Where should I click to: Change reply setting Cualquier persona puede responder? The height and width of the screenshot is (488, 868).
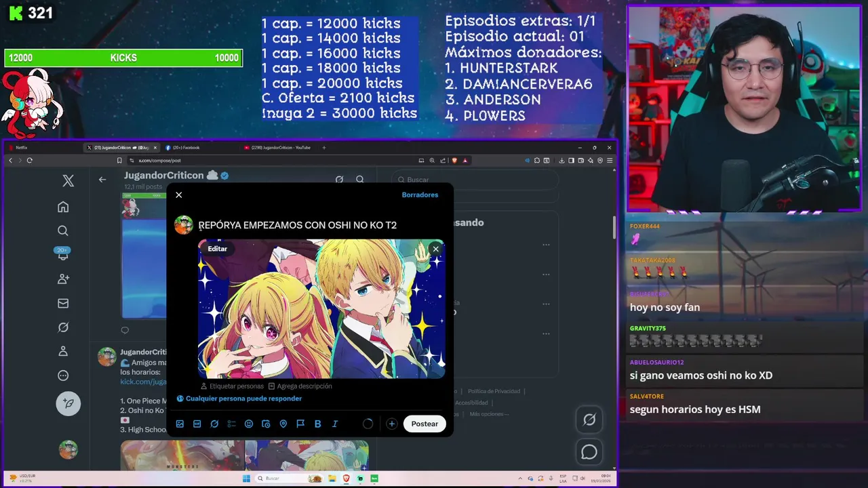[x=239, y=399]
